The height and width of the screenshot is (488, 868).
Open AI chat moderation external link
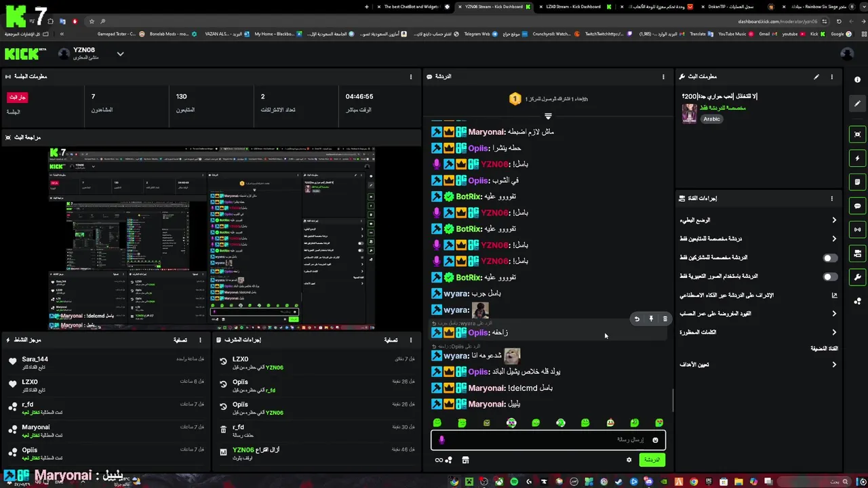point(834,296)
